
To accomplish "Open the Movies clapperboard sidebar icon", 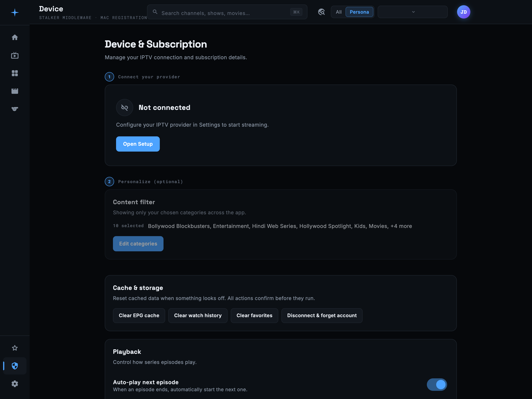I will [15, 91].
